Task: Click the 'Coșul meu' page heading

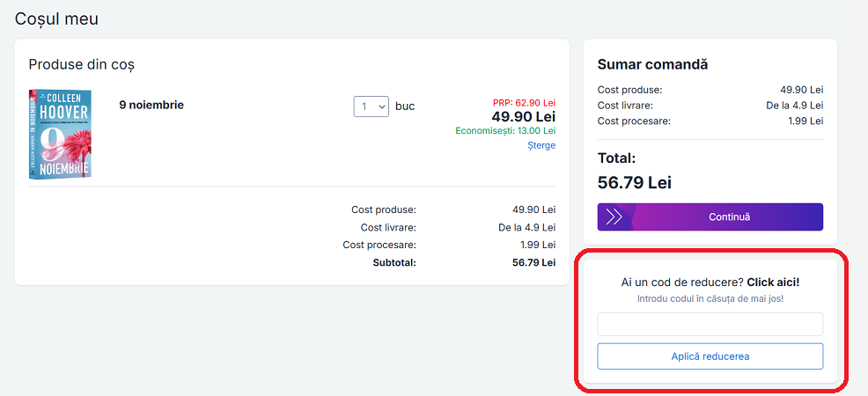Action: [57, 18]
